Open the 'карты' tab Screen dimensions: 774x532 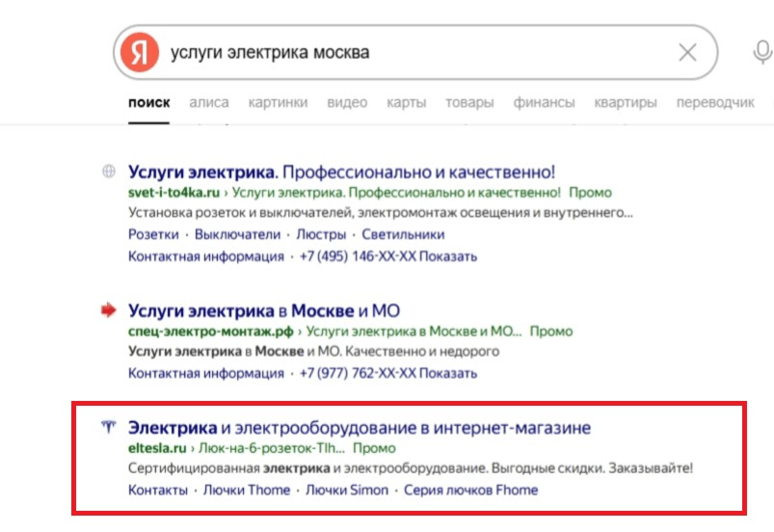[406, 103]
